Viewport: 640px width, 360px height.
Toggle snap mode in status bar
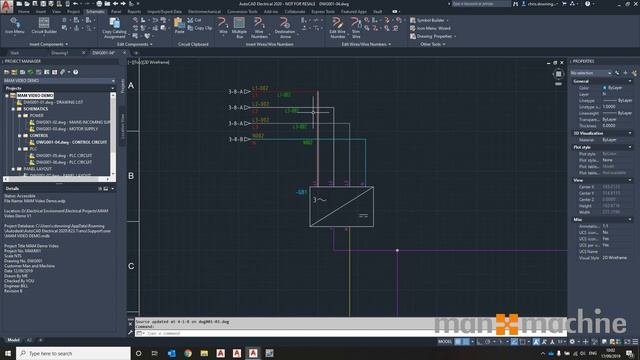tap(466, 342)
